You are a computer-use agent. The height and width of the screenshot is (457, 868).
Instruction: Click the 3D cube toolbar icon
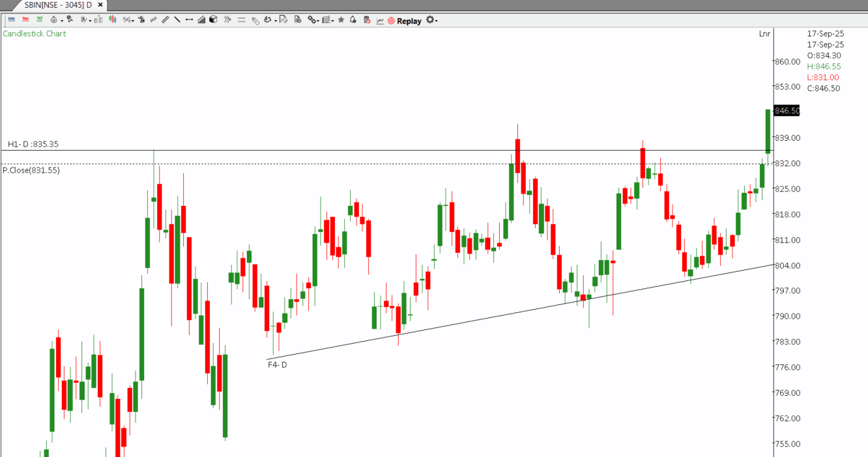(213, 20)
